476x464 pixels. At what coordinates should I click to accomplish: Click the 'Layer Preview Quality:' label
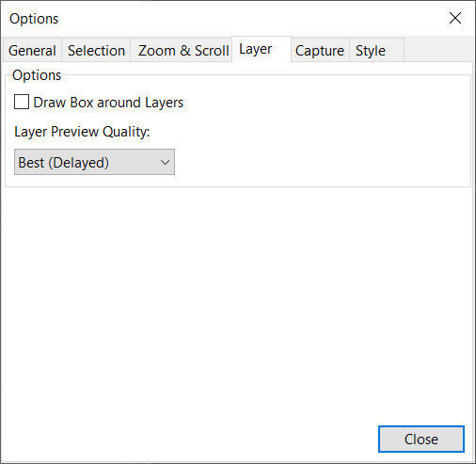(82, 132)
